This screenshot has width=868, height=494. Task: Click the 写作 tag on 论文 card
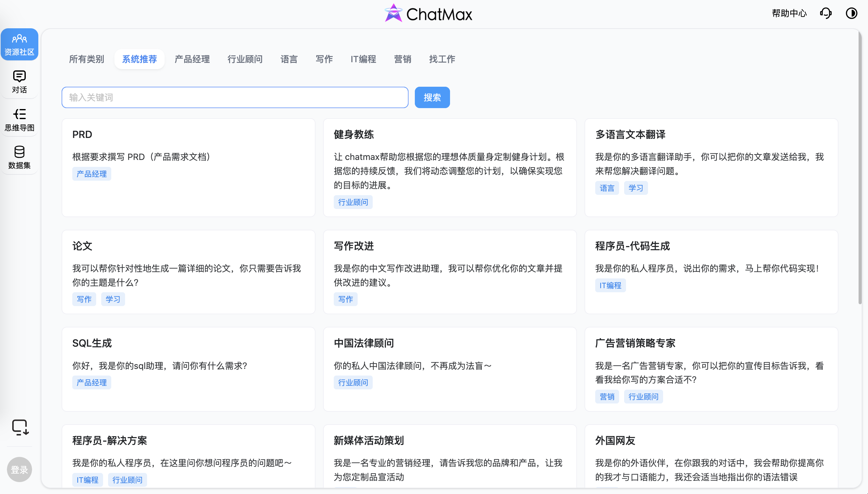pyautogui.click(x=84, y=299)
